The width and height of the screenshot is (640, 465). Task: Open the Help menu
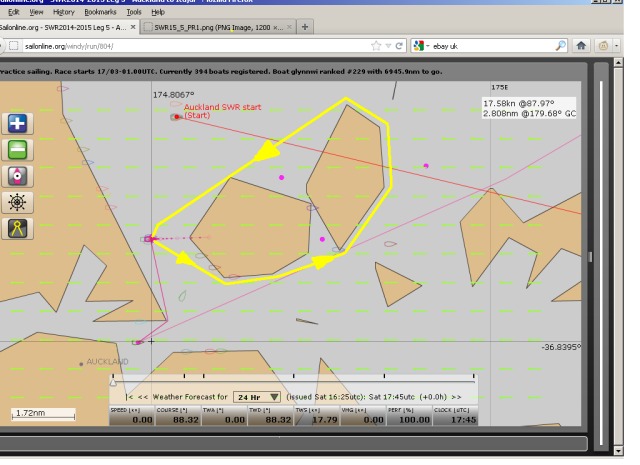pyautogui.click(x=158, y=12)
